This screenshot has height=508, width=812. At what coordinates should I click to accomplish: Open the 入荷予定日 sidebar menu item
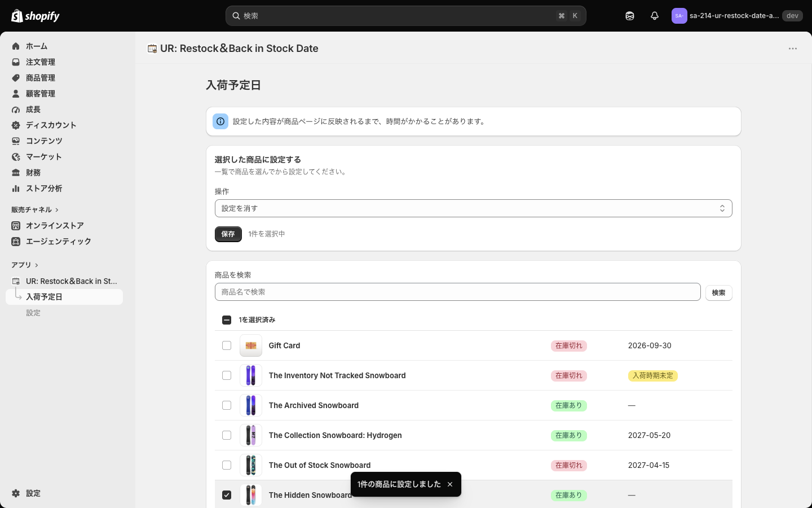[64, 297]
